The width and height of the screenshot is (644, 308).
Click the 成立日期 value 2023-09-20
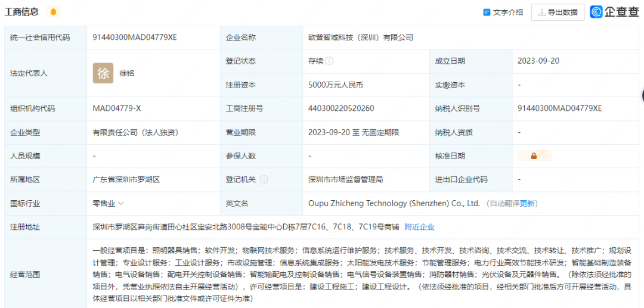[x=539, y=61]
